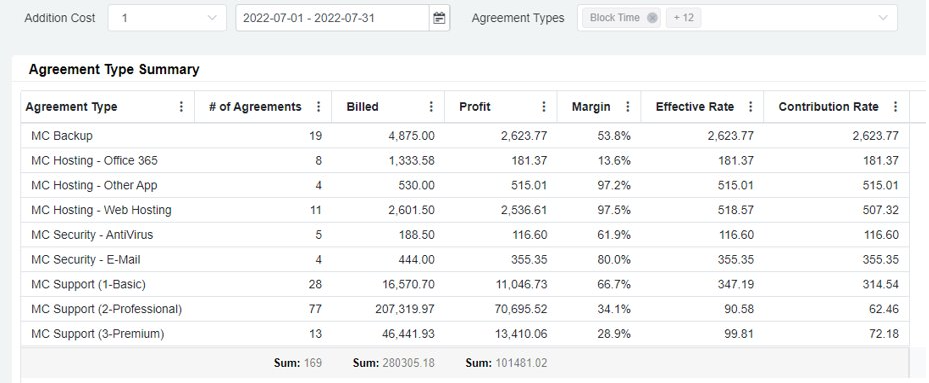Sort by Effective Rate column header
The height and width of the screenshot is (383, 929).
tap(695, 107)
